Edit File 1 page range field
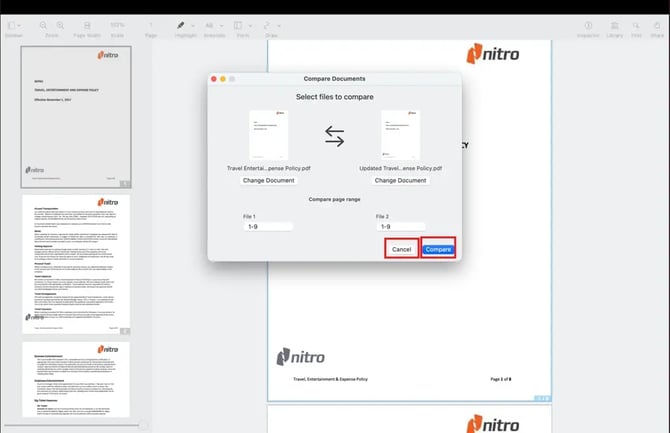Screen dimensions: 670x433 click(x=268, y=227)
